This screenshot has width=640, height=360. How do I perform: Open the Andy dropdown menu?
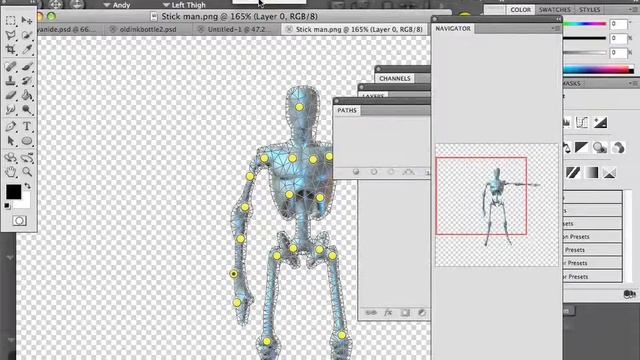[x=117, y=5]
